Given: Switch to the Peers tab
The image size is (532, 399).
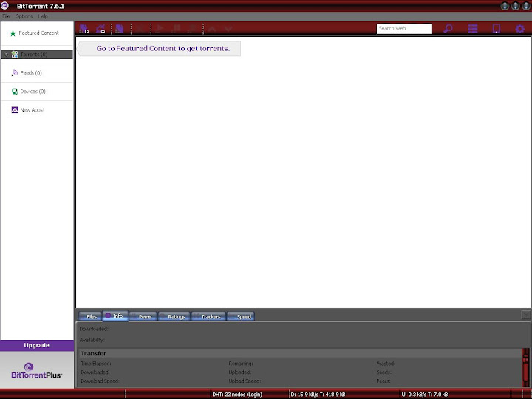Looking at the screenshot, I should click(x=143, y=316).
